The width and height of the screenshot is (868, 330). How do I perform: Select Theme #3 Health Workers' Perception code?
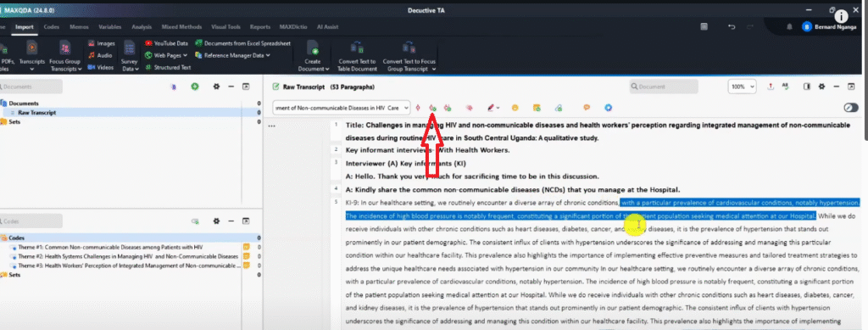click(130, 266)
